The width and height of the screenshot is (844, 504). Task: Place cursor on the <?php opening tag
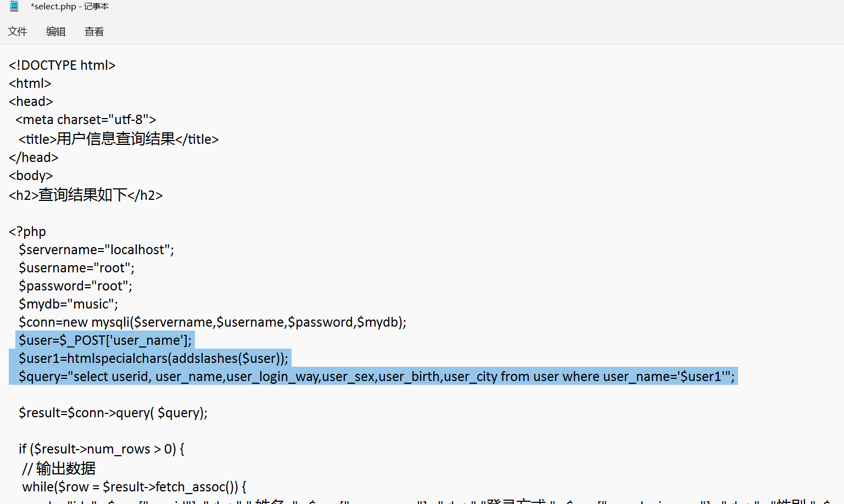(x=27, y=232)
